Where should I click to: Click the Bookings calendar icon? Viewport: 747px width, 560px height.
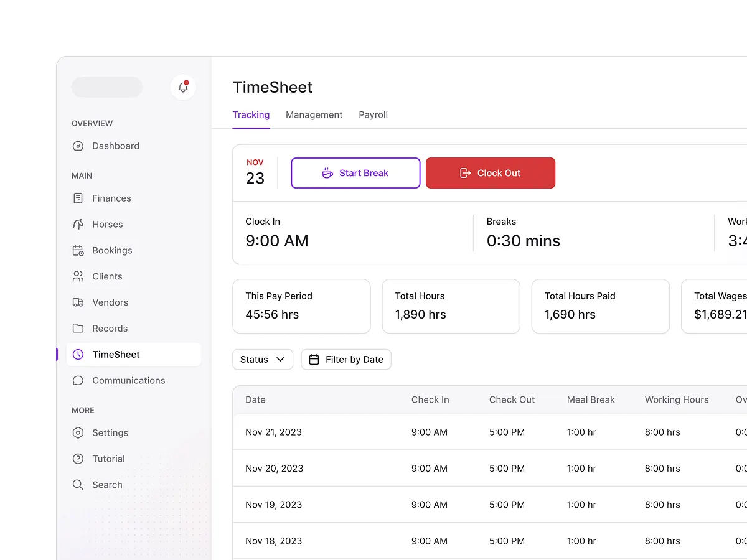point(78,250)
